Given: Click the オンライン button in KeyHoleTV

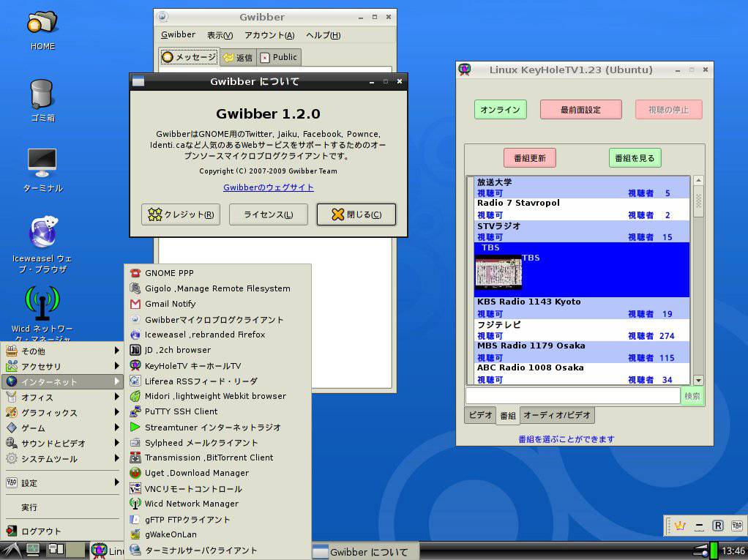Looking at the screenshot, I should click(501, 110).
